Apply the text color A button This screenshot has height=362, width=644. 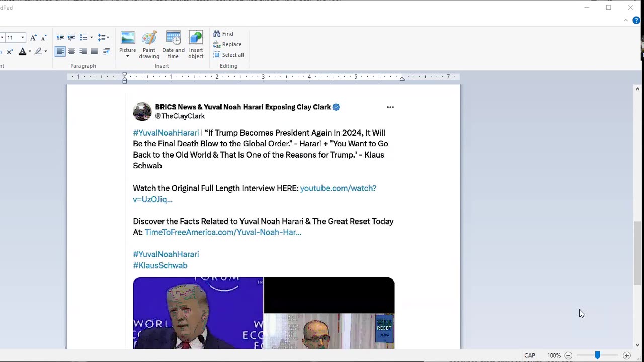[22, 51]
